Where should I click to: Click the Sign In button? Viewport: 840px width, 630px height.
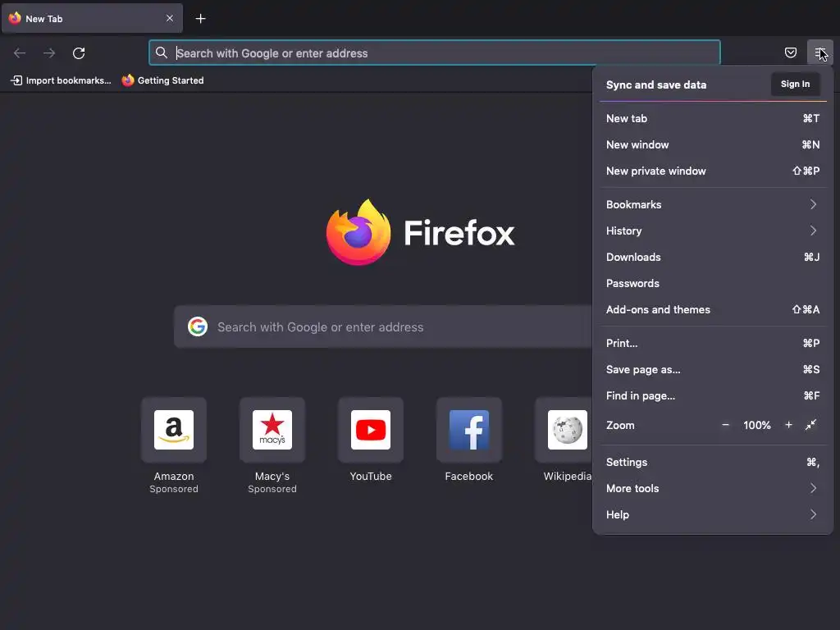click(x=796, y=84)
